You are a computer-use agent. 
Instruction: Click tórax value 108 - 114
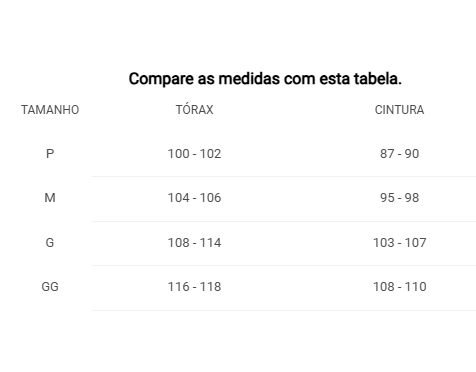pos(194,242)
